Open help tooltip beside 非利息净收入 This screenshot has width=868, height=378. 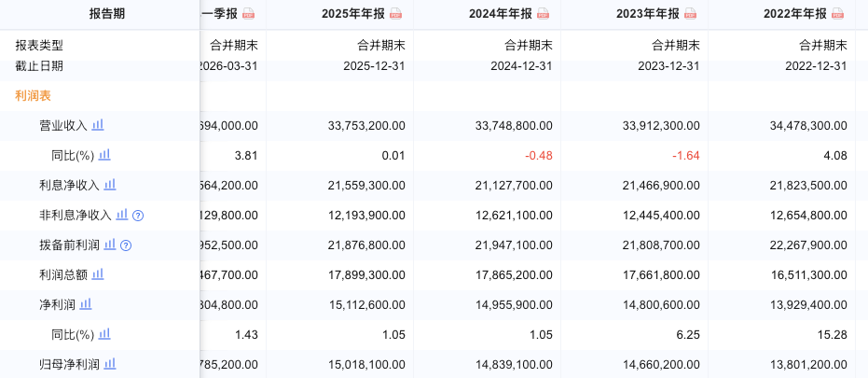[138, 216]
